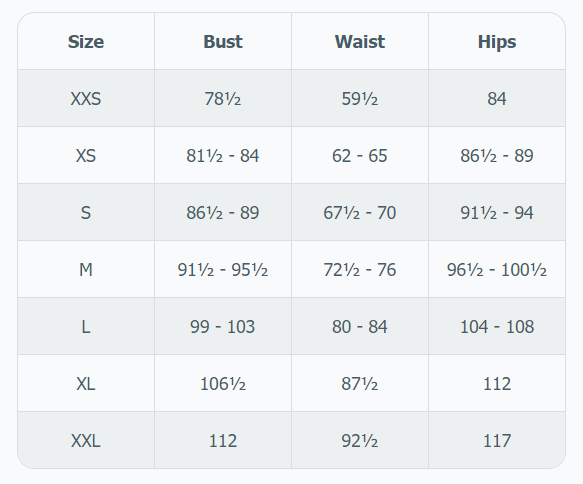This screenshot has height=484, width=583.
Task: Click the 106½ bust value for XL
Action: [223, 384]
